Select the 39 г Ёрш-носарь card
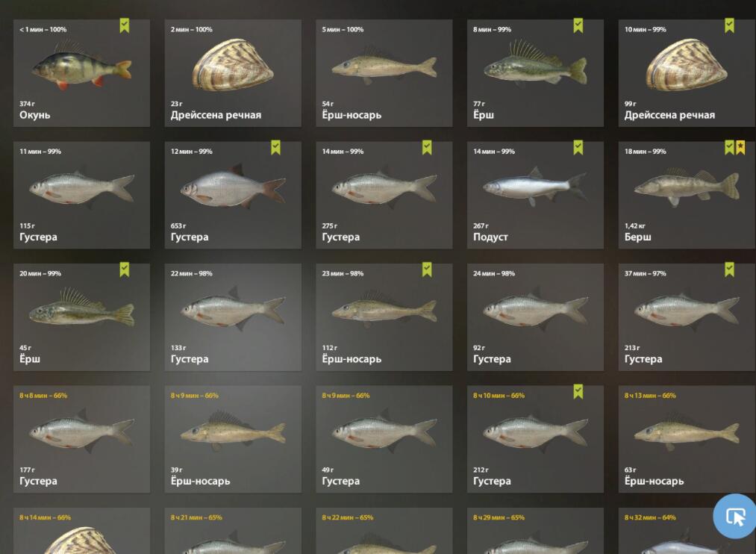 click(x=233, y=439)
